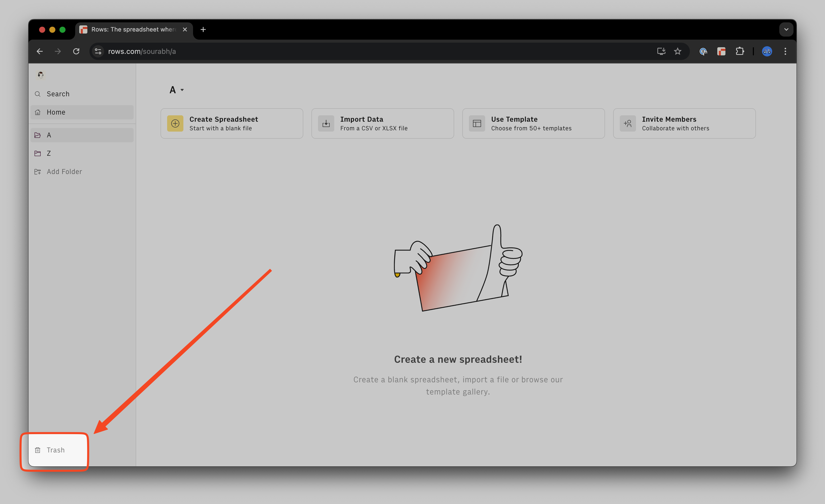
Task: Click Add Folder in sidebar
Action: click(x=64, y=171)
